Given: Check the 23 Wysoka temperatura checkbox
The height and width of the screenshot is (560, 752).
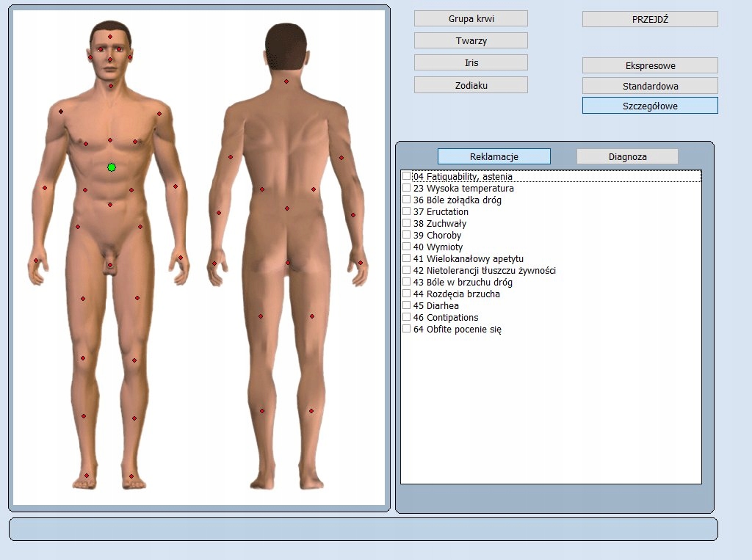Looking at the screenshot, I should click(406, 188).
